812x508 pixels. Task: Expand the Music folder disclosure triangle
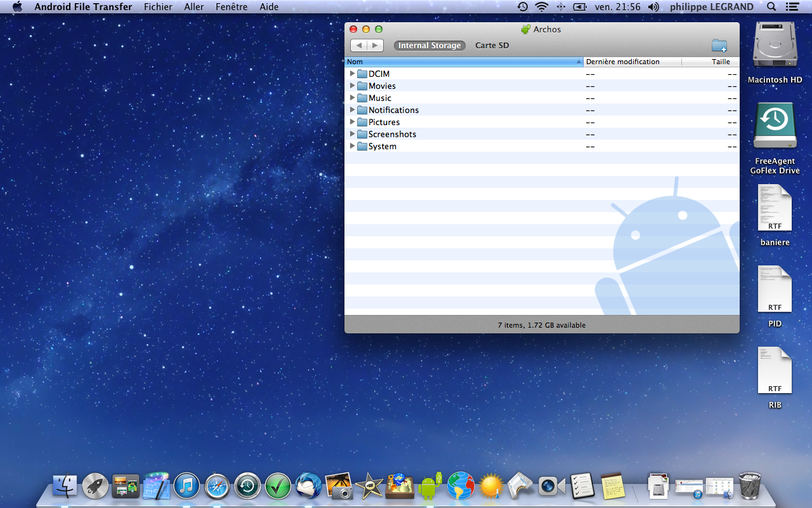point(353,98)
